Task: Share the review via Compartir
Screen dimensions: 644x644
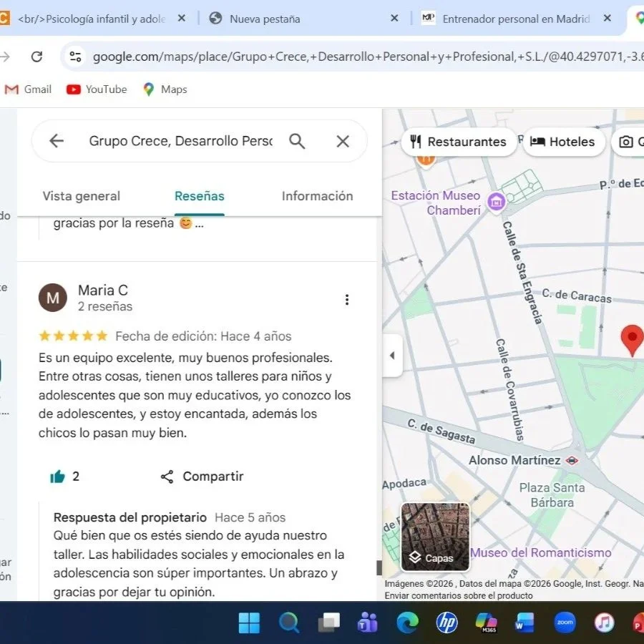Action: [201, 476]
